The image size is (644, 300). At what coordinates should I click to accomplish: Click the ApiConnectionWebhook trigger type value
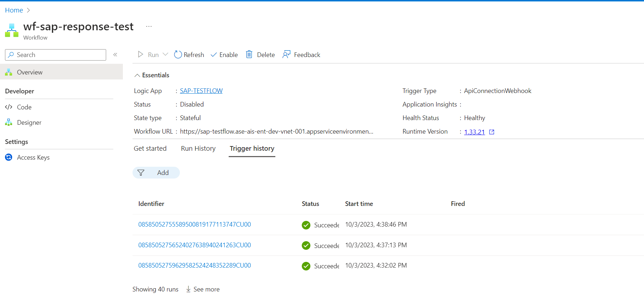(498, 91)
